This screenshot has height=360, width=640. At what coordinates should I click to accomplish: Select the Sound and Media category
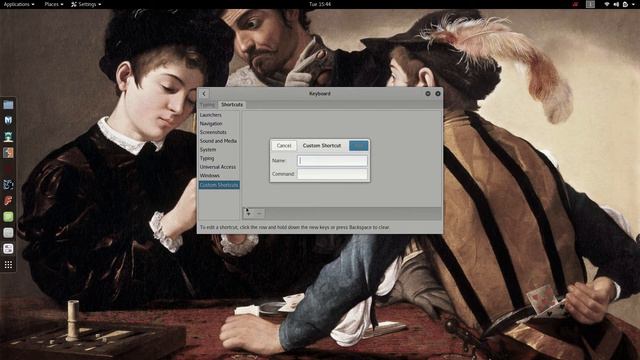pyautogui.click(x=219, y=141)
